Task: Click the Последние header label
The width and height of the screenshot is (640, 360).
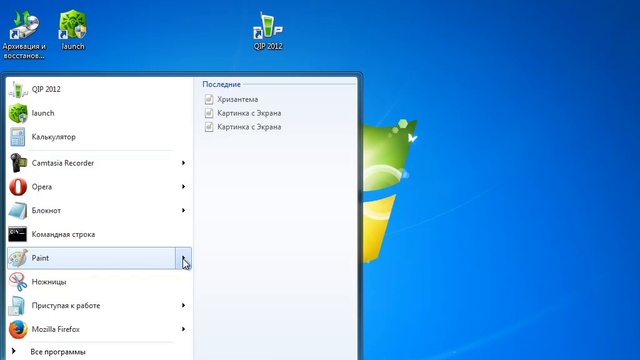Action: 222,84
